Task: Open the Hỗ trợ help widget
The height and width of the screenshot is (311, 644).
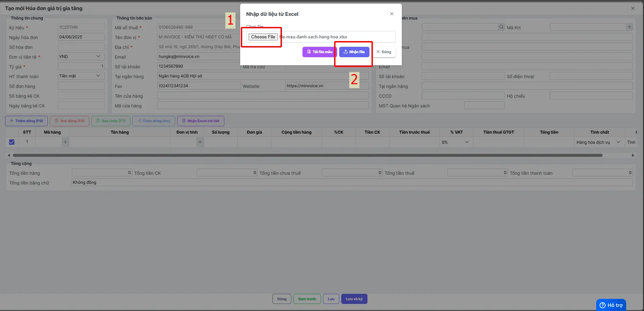Action: (611, 305)
